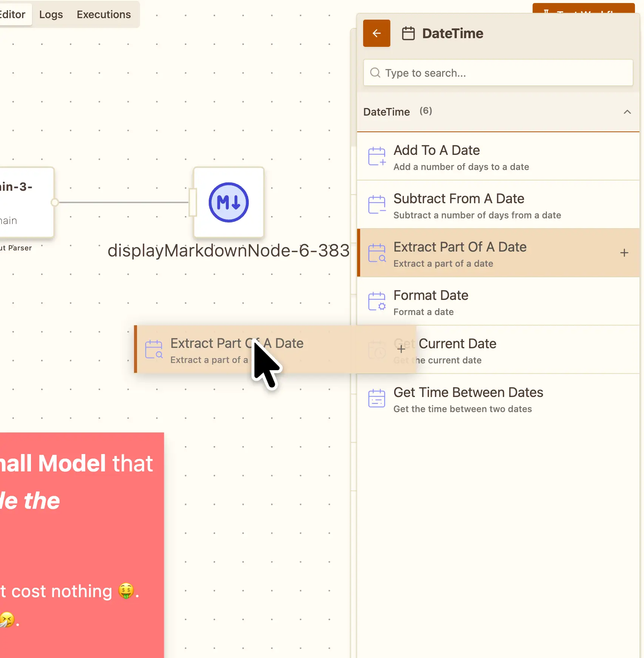Click the 'Subtract a number of days from a date' text

[x=477, y=215]
